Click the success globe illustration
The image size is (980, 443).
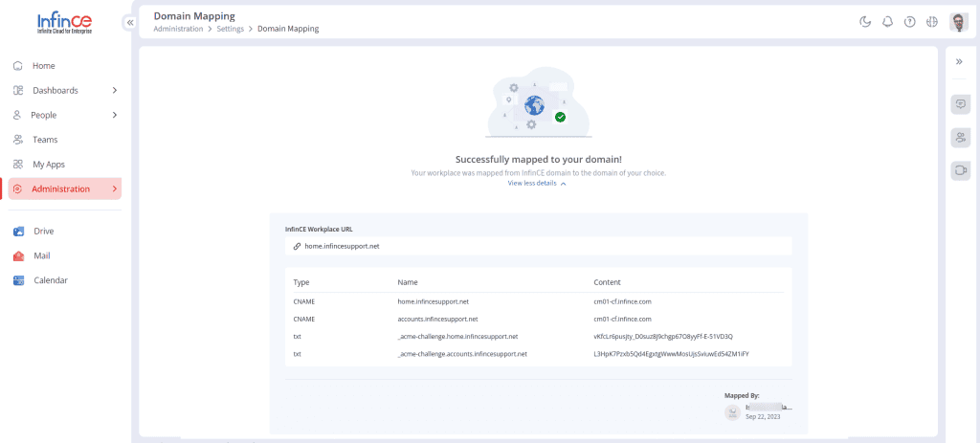coord(538,102)
